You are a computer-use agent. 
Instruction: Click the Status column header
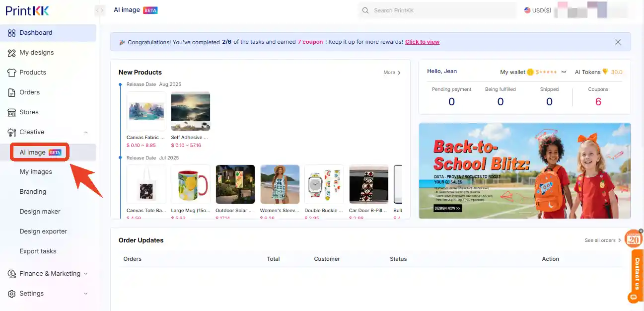point(398,259)
